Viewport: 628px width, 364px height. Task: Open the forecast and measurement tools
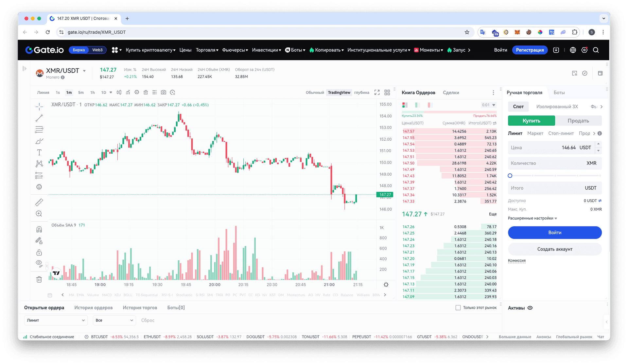point(39,176)
